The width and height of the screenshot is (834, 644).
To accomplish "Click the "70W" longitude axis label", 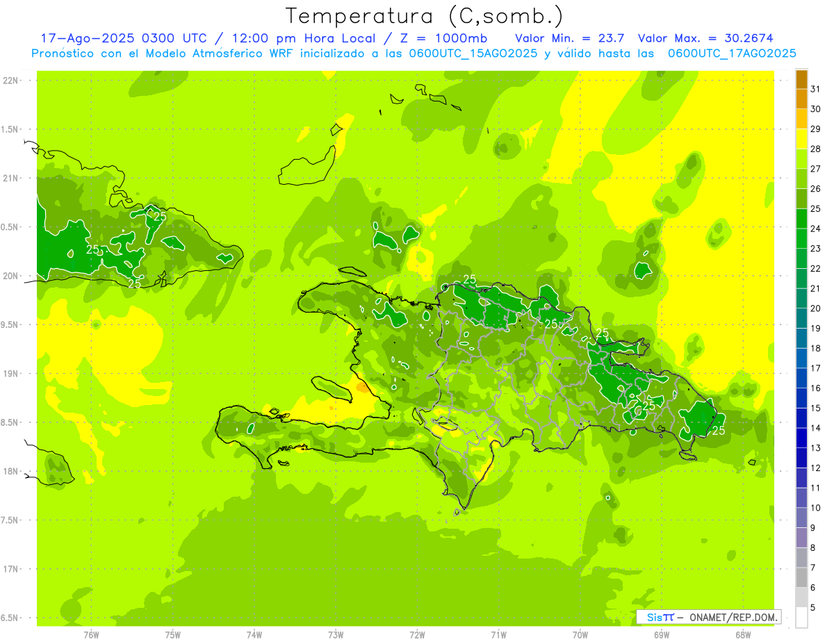I will click(x=580, y=634).
